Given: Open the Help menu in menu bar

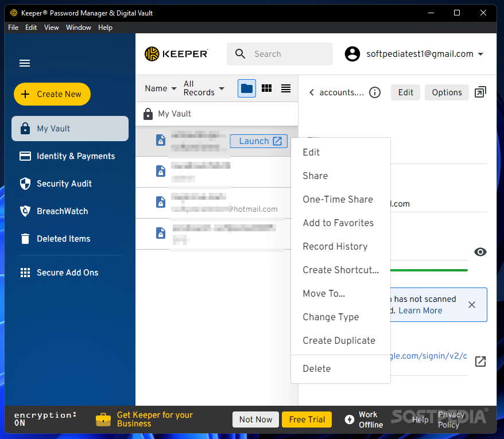Looking at the screenshot, I should [x=105, y=28].
